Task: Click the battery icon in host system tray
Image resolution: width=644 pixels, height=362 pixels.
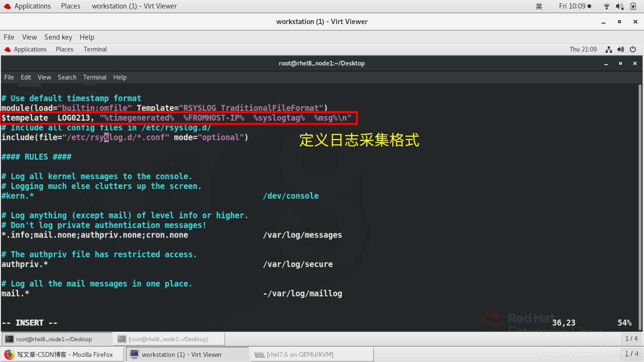Action: 633,6
